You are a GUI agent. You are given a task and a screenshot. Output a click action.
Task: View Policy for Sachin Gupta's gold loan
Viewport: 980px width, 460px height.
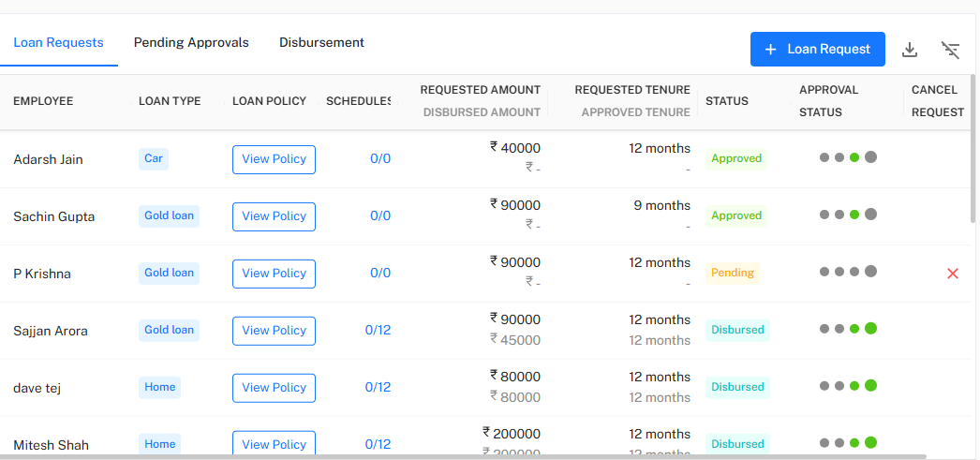pyautogui.click(x=274, y=216)
